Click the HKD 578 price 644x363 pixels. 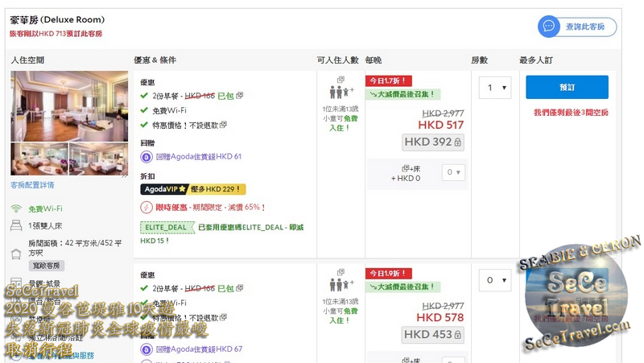click(x=440, y=318)
